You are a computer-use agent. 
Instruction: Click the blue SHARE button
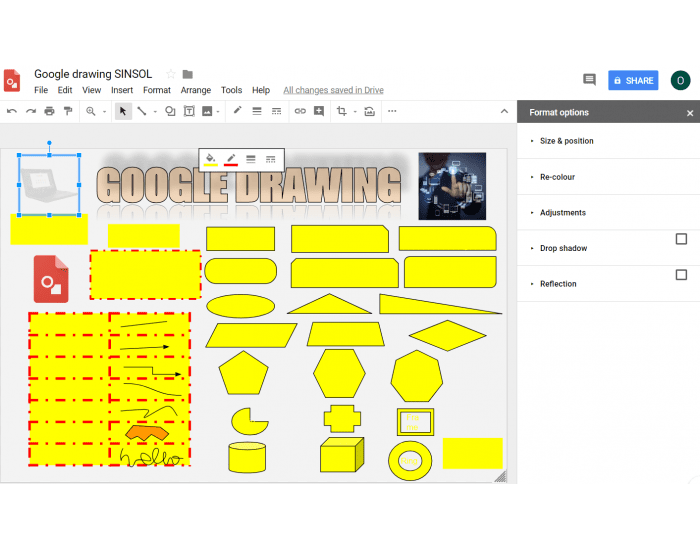point(633,80)
